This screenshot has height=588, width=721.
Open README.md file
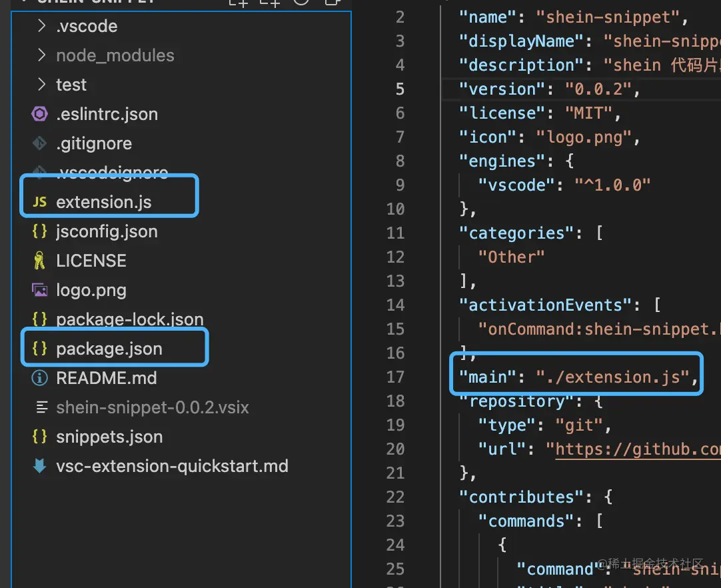coord(106,378)
